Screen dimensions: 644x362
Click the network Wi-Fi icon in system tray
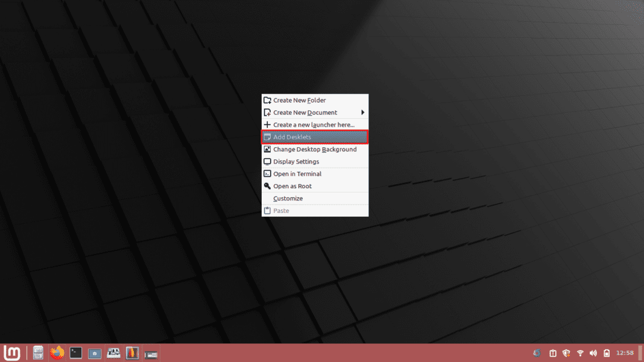579,353
